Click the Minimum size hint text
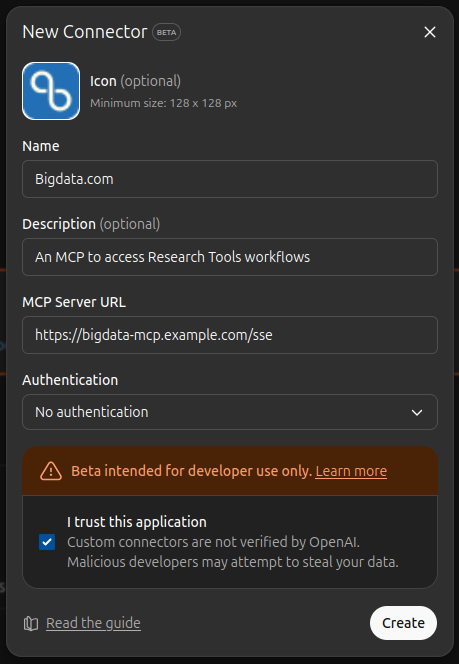The image size is (459, 664). (163, 103)
